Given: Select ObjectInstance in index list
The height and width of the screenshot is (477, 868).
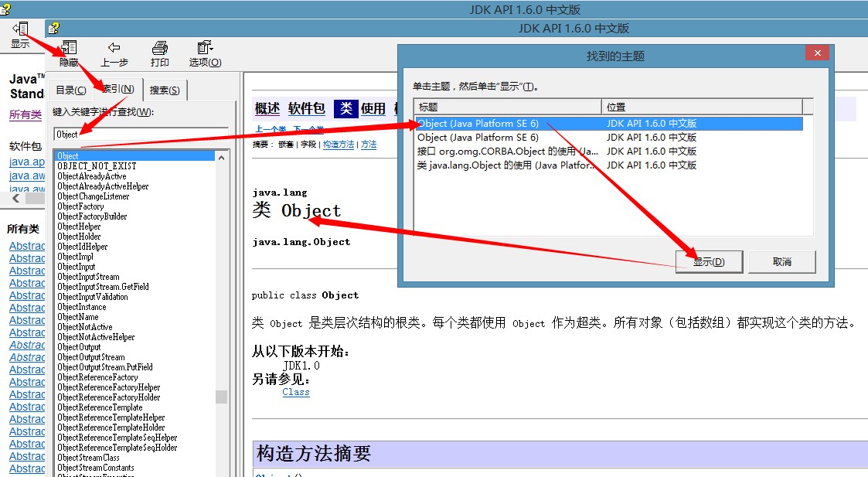Looking at the screenshot, I should tap(82, 306).
